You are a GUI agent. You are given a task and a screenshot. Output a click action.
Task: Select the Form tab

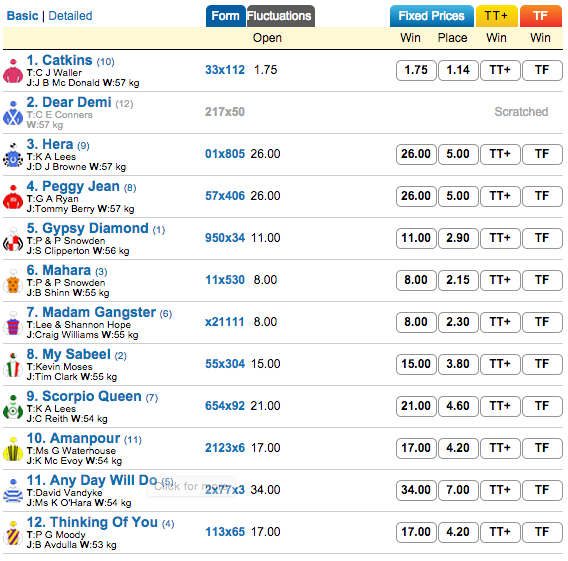tap(226, 16)
